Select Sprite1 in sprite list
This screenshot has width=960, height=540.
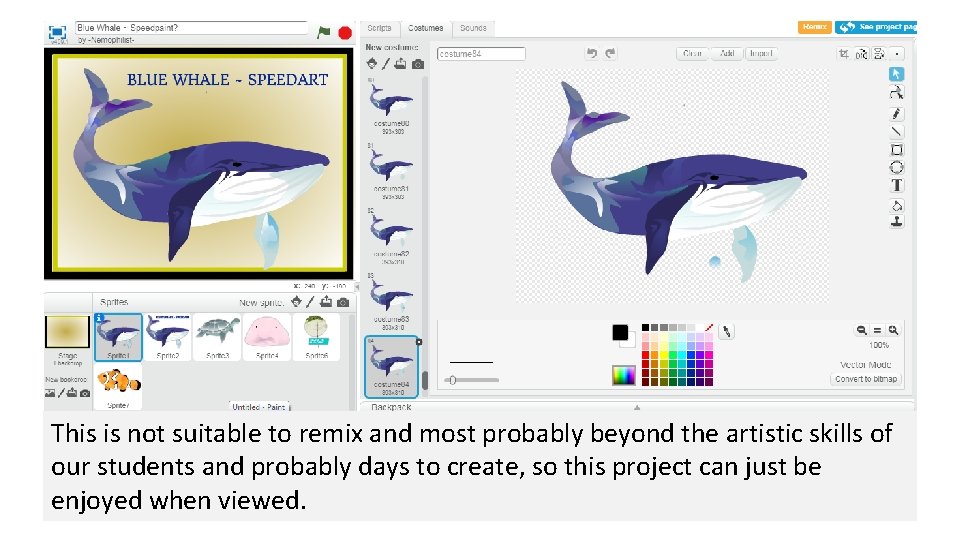(x=118, y=337)
